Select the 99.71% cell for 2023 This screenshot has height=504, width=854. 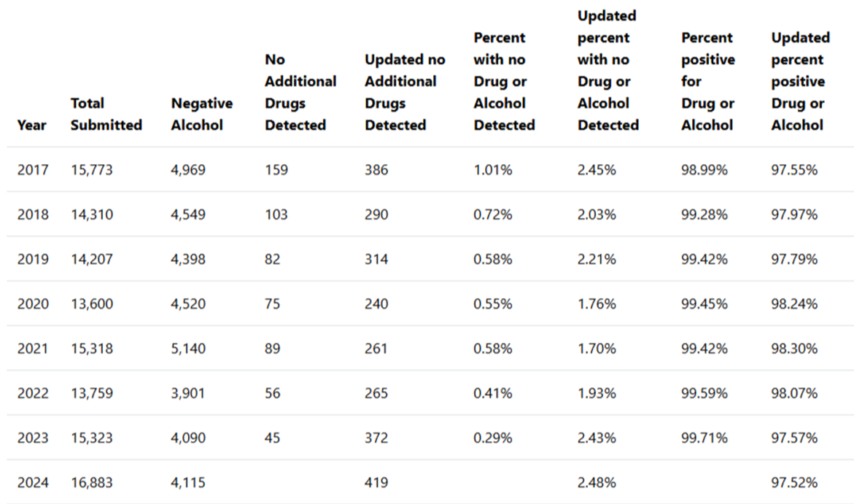click(x=704, y=438)
